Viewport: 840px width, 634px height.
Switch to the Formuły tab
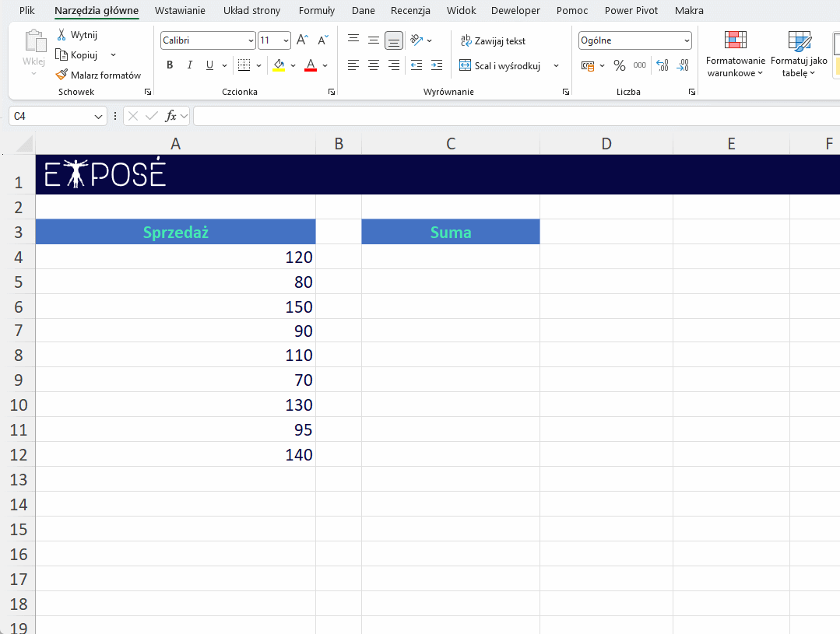[x=317, y=11]
